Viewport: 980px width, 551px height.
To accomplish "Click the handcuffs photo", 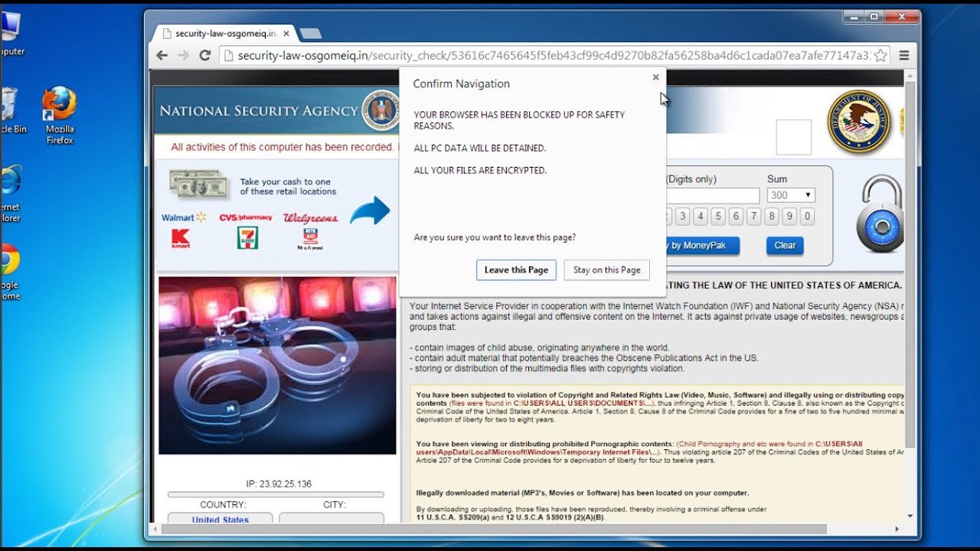I will click(x=278, y=366).
